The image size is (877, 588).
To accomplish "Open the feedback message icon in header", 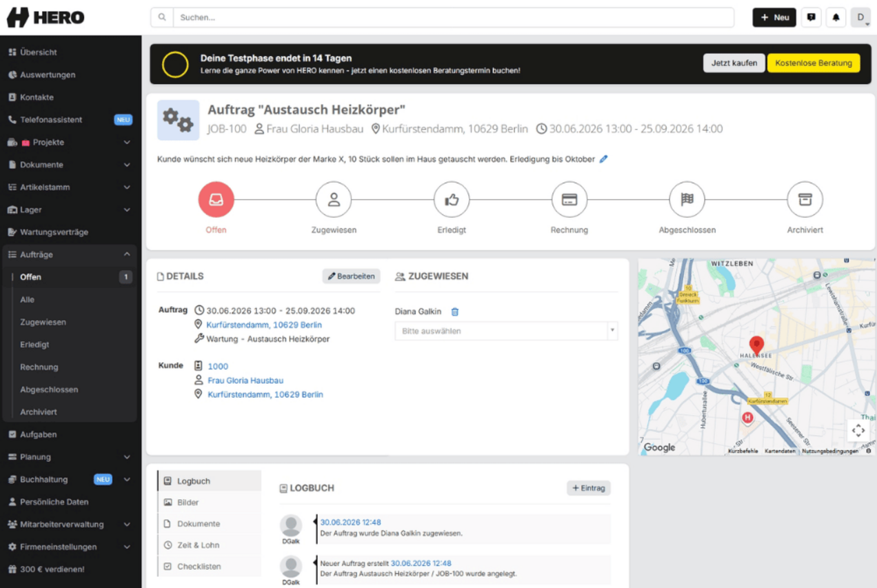I will (x=812, y=17).
